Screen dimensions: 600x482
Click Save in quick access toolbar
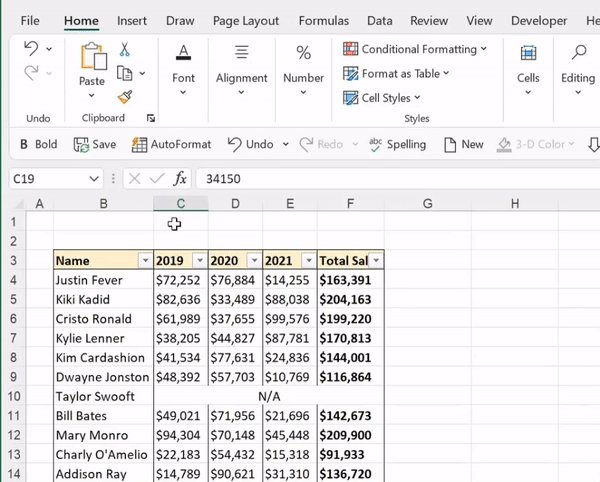point(95,145)
